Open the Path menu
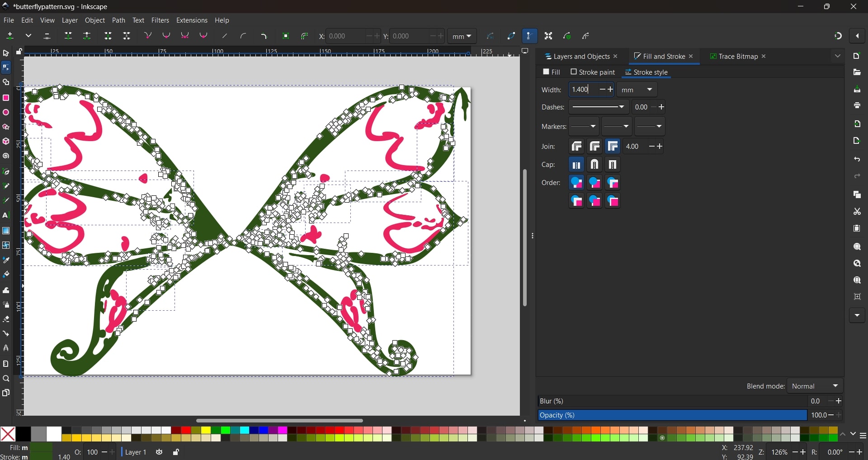 (118, 20)
